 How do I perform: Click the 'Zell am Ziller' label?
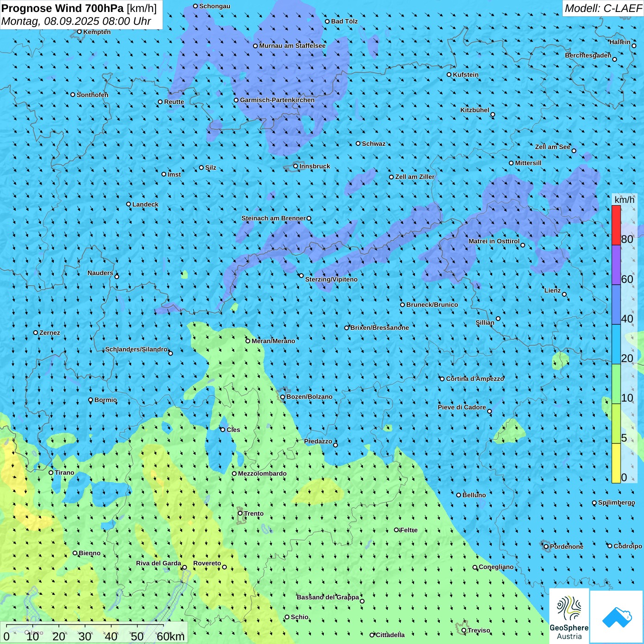(x=415, y=177)
